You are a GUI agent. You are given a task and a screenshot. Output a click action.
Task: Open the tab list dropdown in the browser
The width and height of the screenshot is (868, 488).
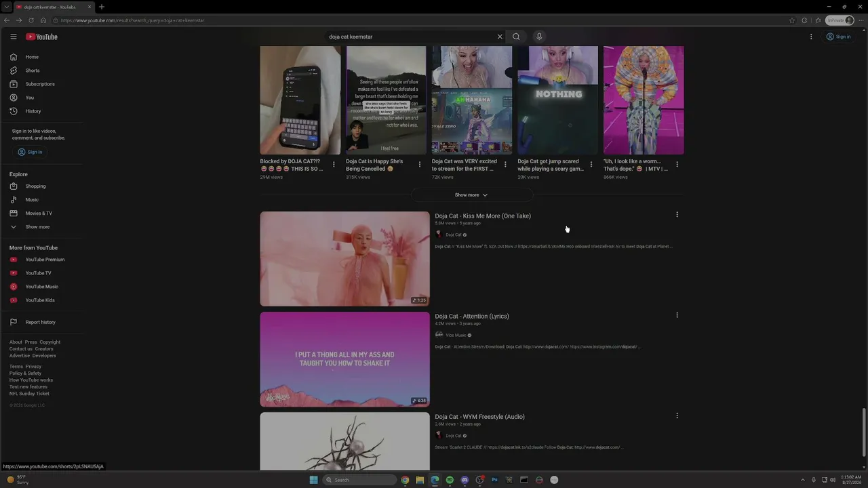(7, 7)
